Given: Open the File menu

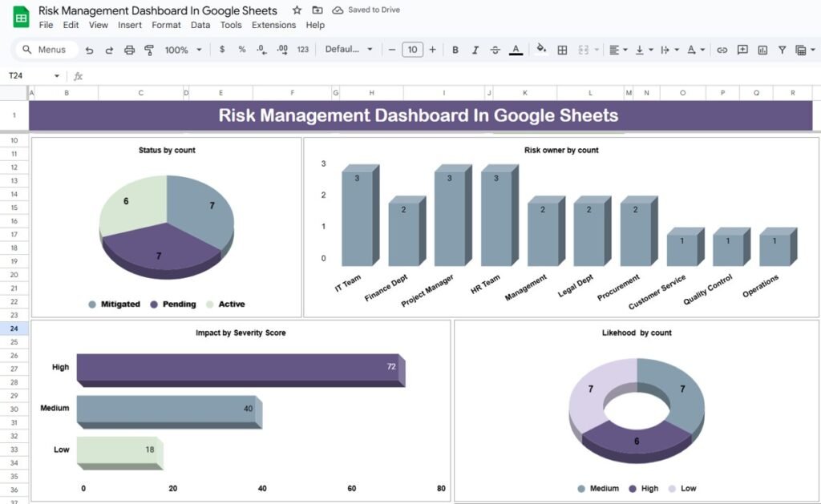Looking at the screenshot, I should [46, 25].
